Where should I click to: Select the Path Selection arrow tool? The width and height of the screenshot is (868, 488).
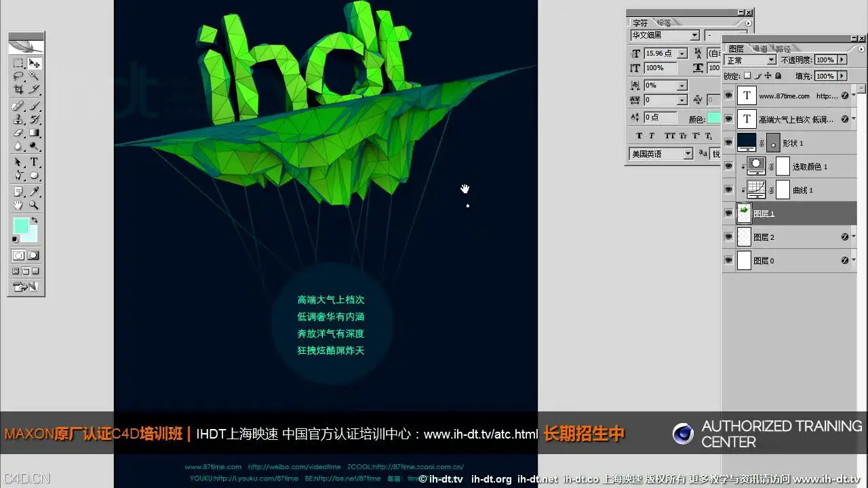(x=18, y=163)
